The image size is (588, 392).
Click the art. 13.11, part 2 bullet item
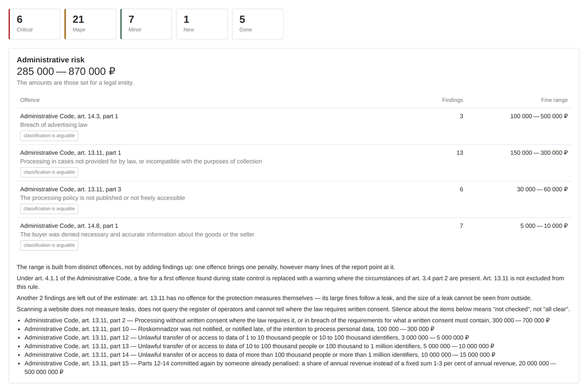287,320
